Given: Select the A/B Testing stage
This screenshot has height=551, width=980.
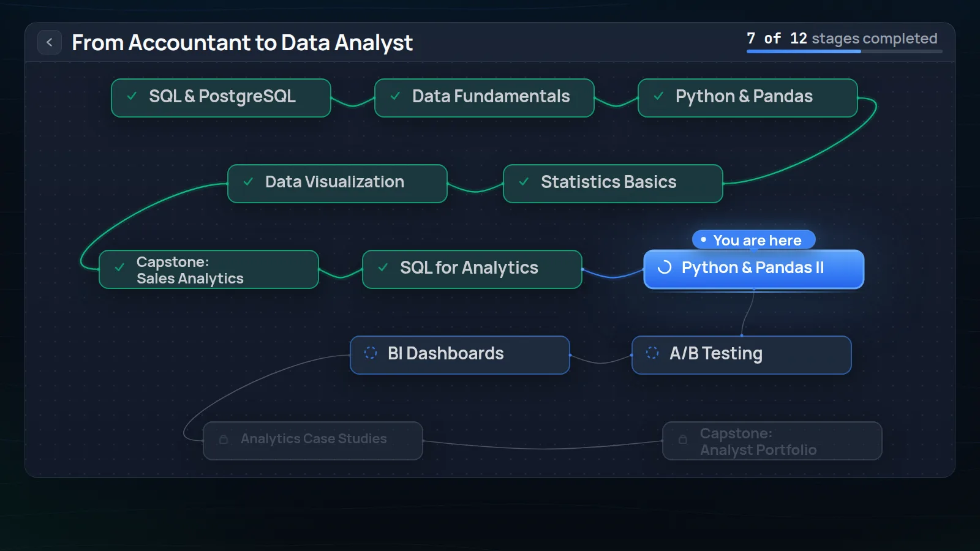Looking at the screenshot, I should click(x=742, y=355).
